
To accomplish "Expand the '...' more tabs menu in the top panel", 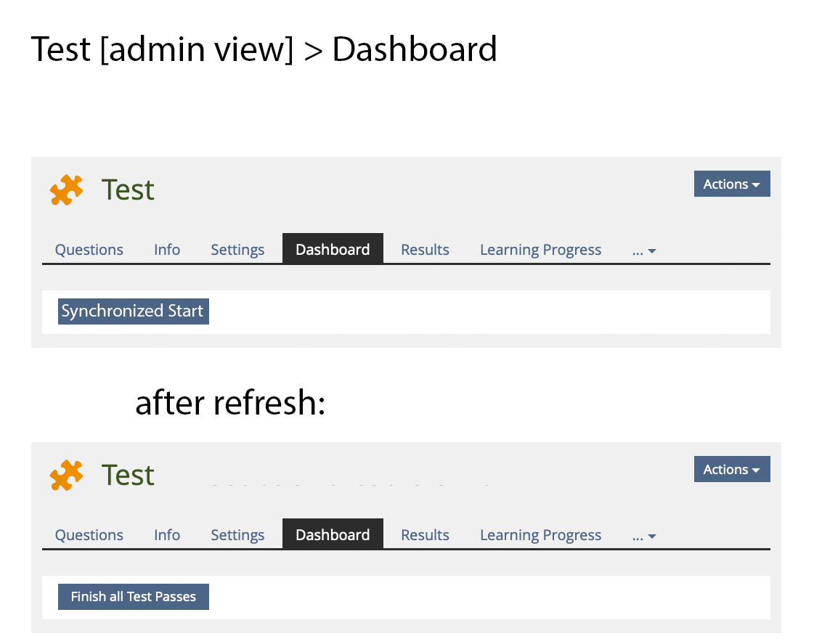I will 644,250.
